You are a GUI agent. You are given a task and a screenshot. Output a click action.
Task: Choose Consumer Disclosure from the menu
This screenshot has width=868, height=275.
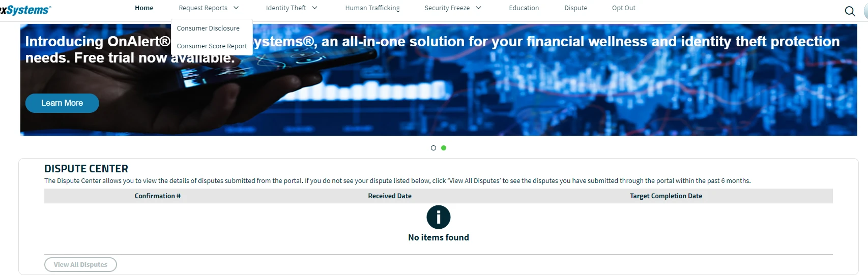click(x=208, y=28)
